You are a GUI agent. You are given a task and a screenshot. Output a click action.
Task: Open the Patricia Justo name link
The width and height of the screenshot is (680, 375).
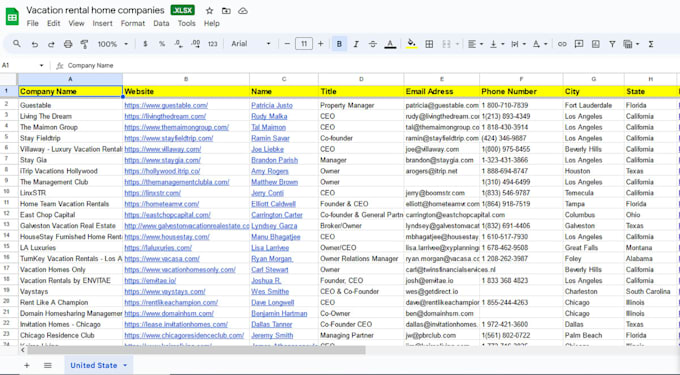click(x=272, y=105)
